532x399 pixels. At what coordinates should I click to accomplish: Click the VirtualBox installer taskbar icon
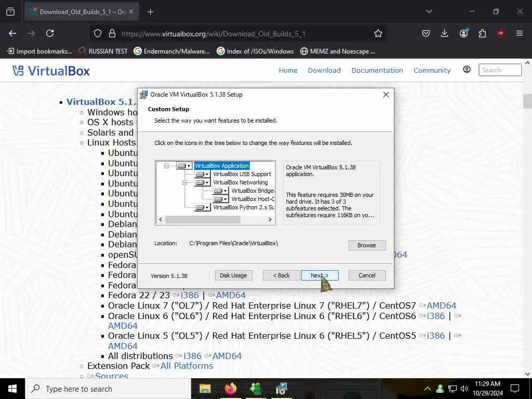pyautogui.click(x=281, y=389)
